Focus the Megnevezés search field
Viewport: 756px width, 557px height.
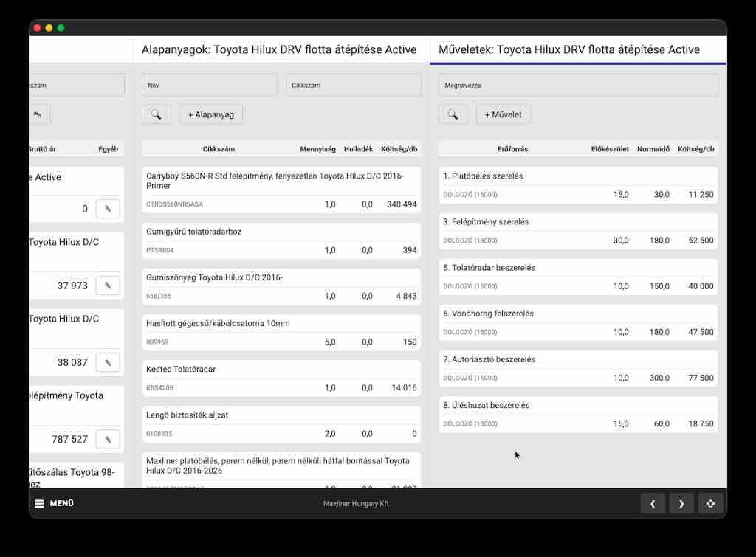tap(578, 85)
